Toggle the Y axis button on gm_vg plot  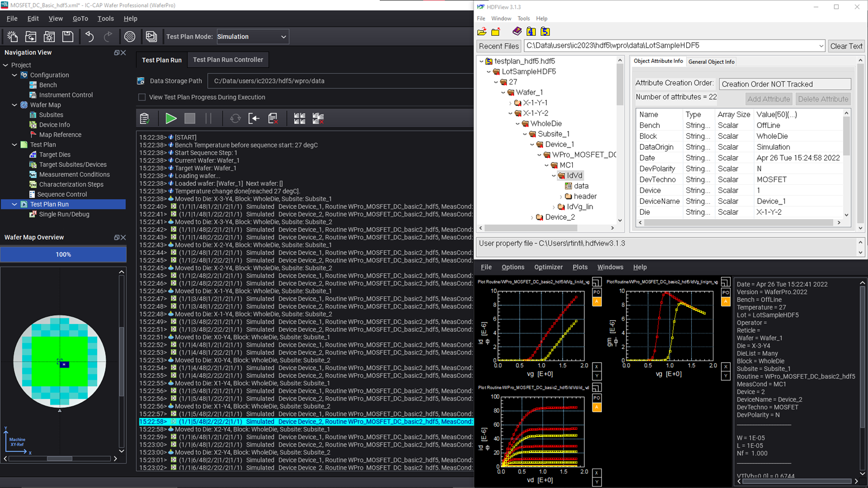click(x=725, y=376)
